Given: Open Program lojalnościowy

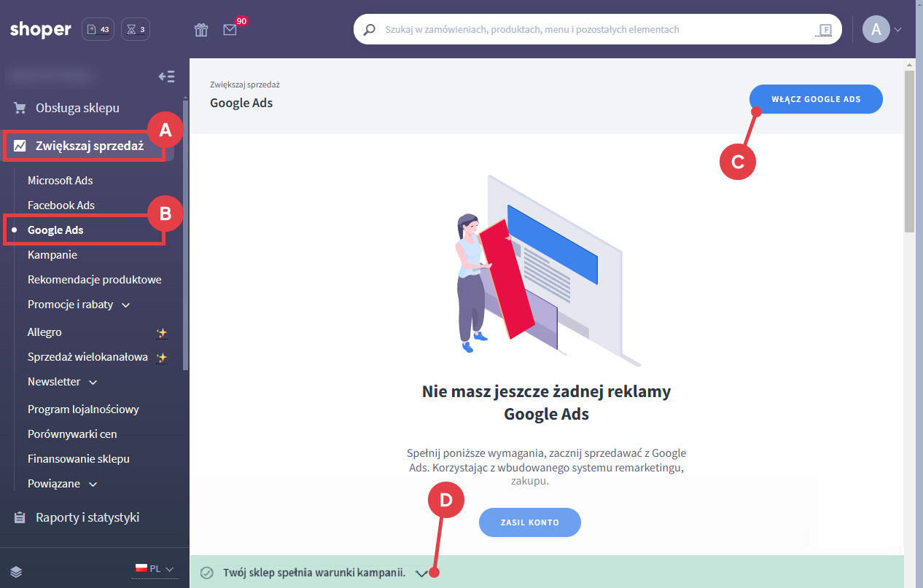Looking at the screenshot, I should click(x=83, y=409).
